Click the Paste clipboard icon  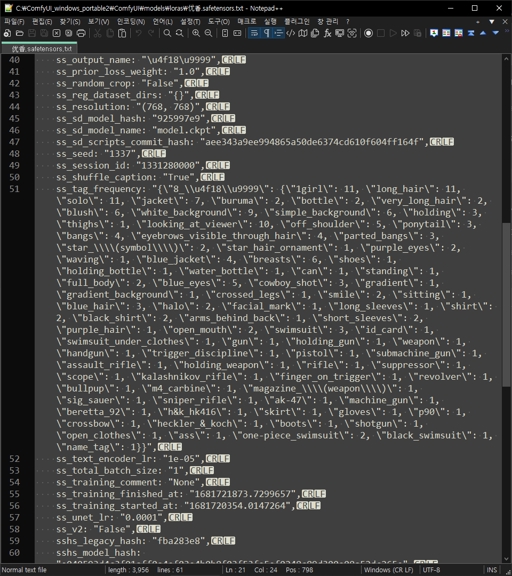click(x=122, y=33)
